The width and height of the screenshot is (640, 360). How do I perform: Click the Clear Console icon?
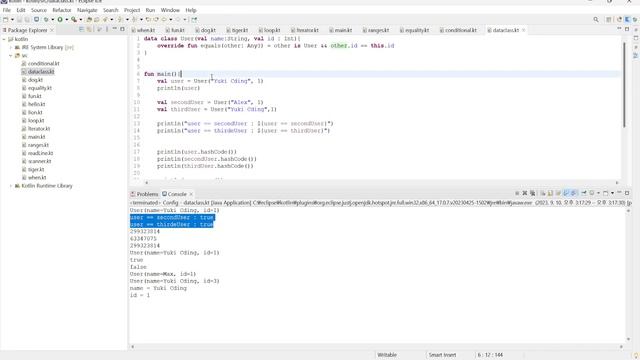pyautogui.click(x=543, y=193)
